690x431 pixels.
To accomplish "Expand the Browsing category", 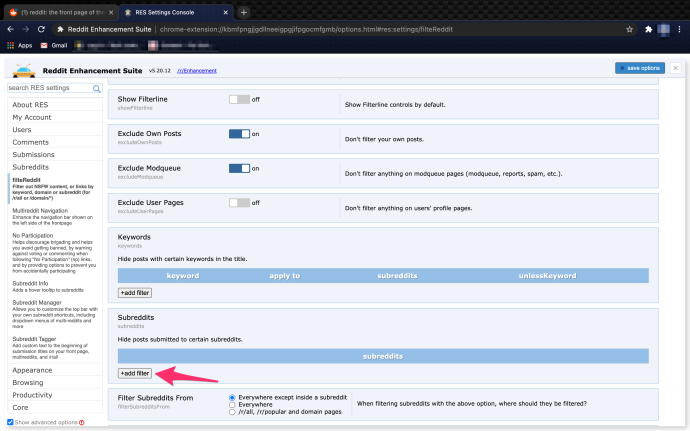I will click(55, 383).
